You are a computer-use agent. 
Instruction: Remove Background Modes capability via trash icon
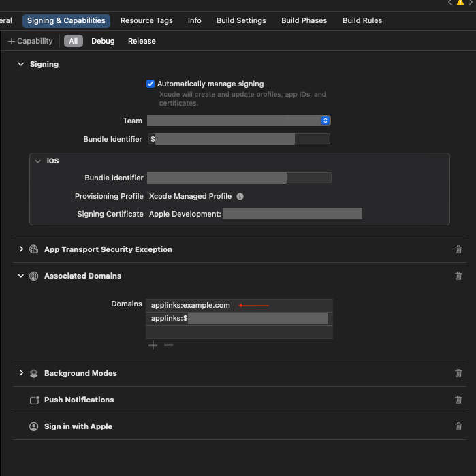click(458, 373)
